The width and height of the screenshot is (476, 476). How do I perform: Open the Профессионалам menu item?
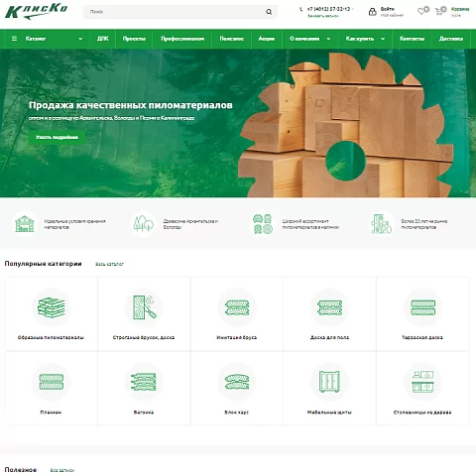[x=182, y=39]
